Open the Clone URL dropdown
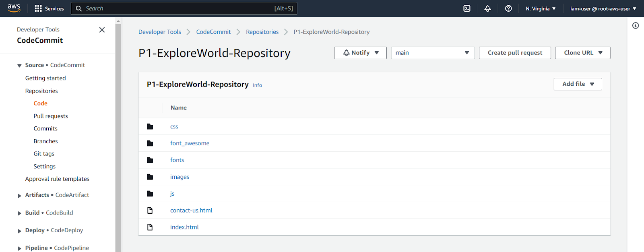Screen dimensions: 644x252 tap(583, 53)
